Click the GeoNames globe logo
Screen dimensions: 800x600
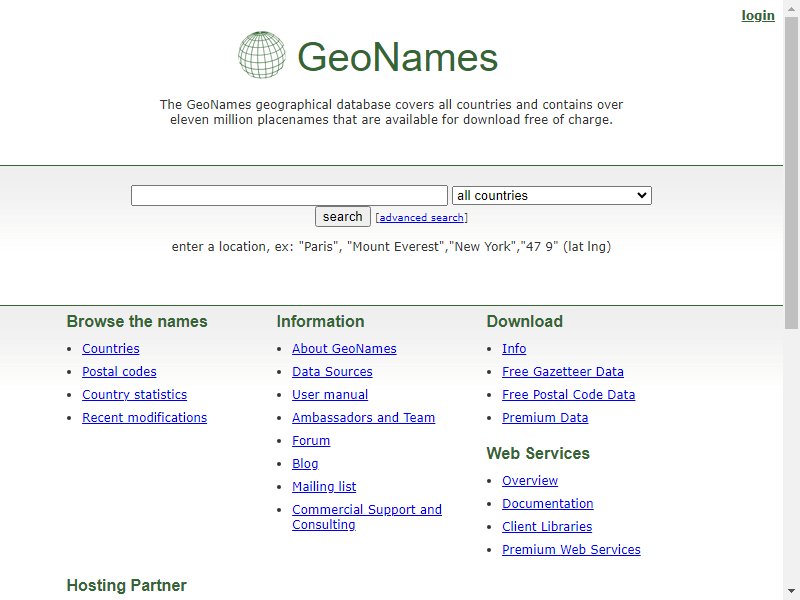pyautogui.click(x=262, y=55)
